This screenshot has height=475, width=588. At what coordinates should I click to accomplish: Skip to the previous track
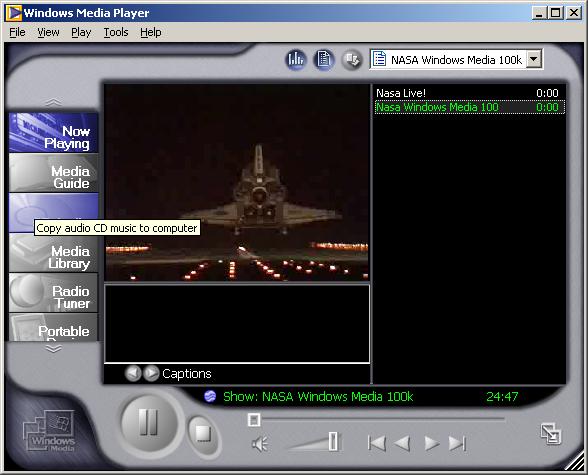point(377,444)
